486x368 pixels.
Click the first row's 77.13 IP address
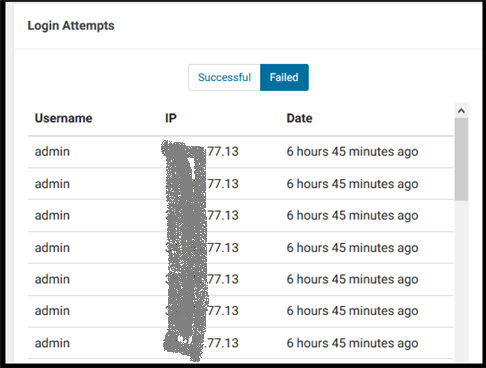tap(222, 152)
